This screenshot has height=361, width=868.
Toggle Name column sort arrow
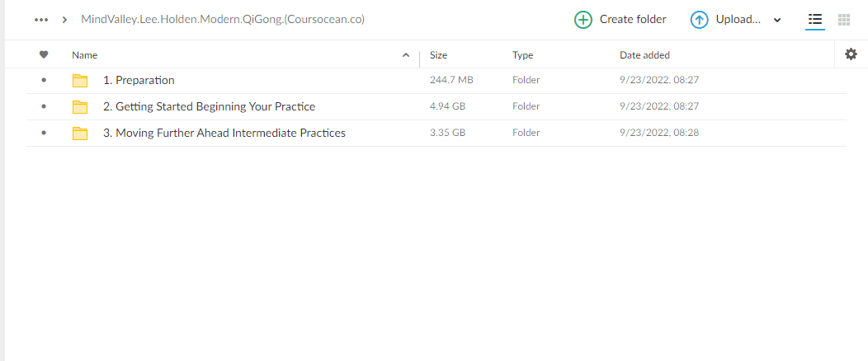click(405, 55)
